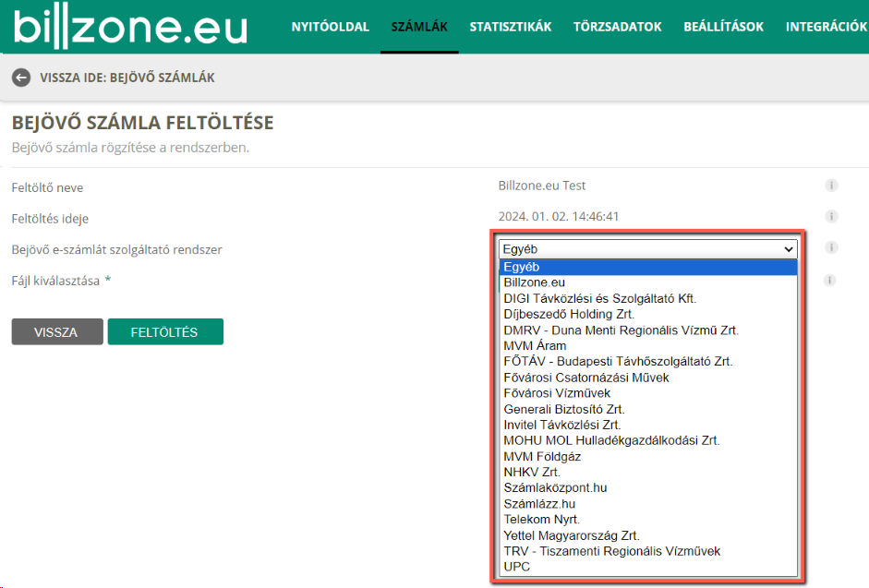Image resolution: width=869 pixels, height=588 pixels.
Task: Open the Integrációk menu
Action: pyautogui.click(x=827, y=27)
